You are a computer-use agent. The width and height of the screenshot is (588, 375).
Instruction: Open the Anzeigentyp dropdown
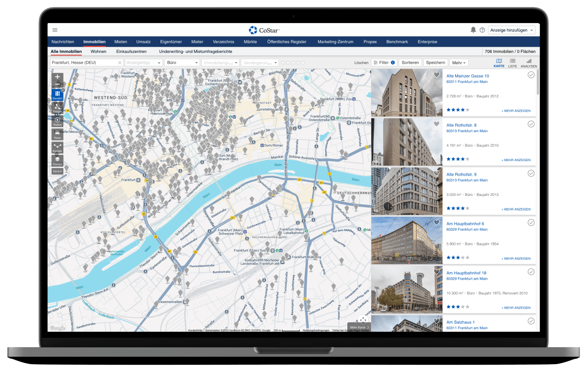(x=144, y=62)
